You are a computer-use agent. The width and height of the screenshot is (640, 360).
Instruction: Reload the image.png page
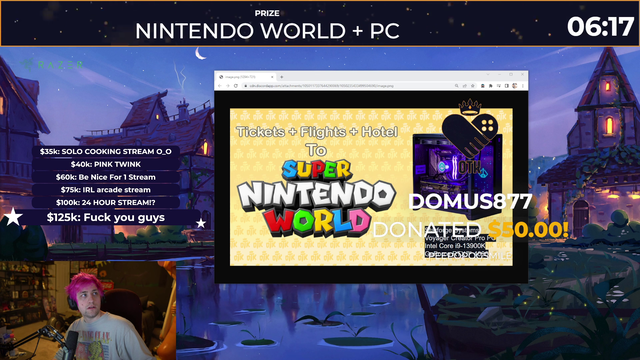tap(236, 86)
